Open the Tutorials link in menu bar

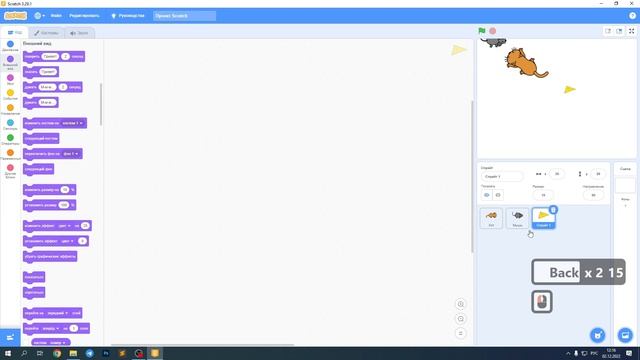[x=128, y=16]
